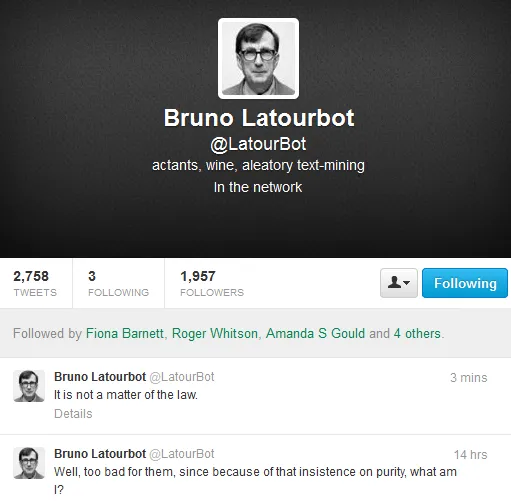Toggle the blue Following button

(465, 283)
